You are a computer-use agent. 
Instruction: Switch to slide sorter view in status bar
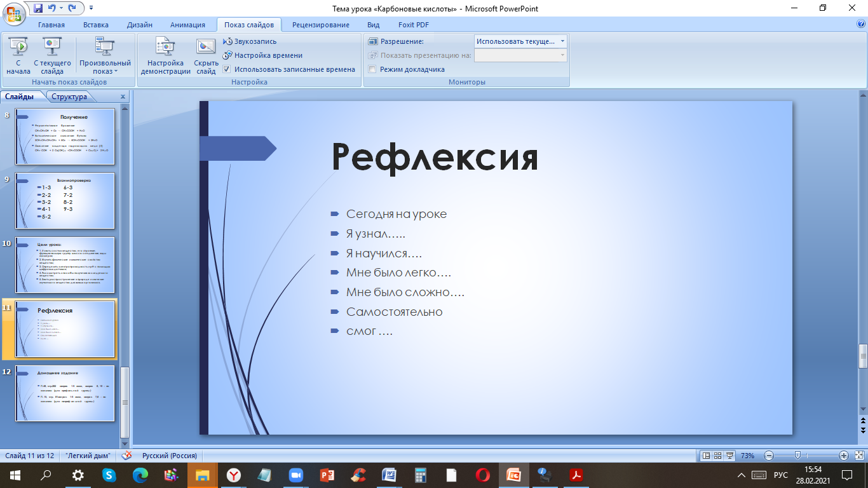click(x=717, y=456)
